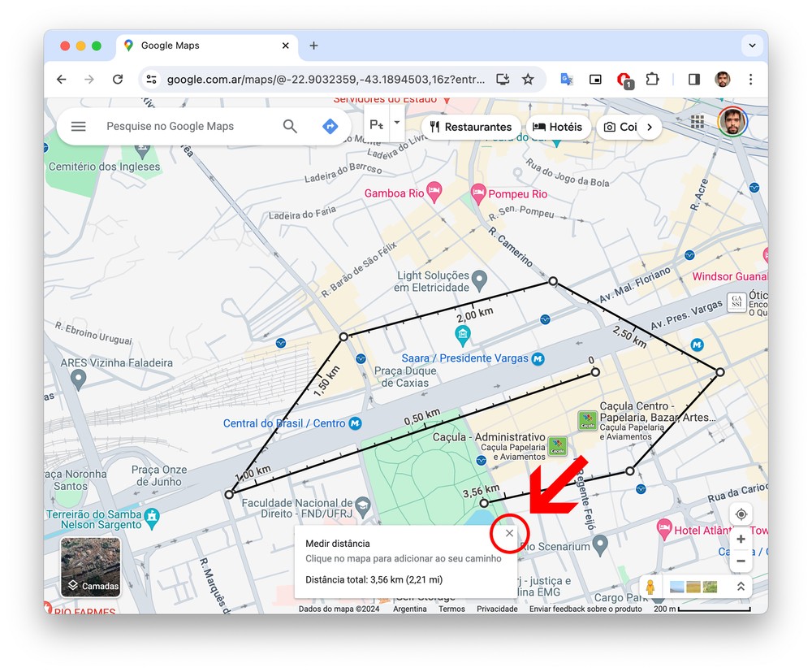The height and width of the screenshot is (672, 812).
Task: Toggle the browser side panel
Action: pos(693,79)
